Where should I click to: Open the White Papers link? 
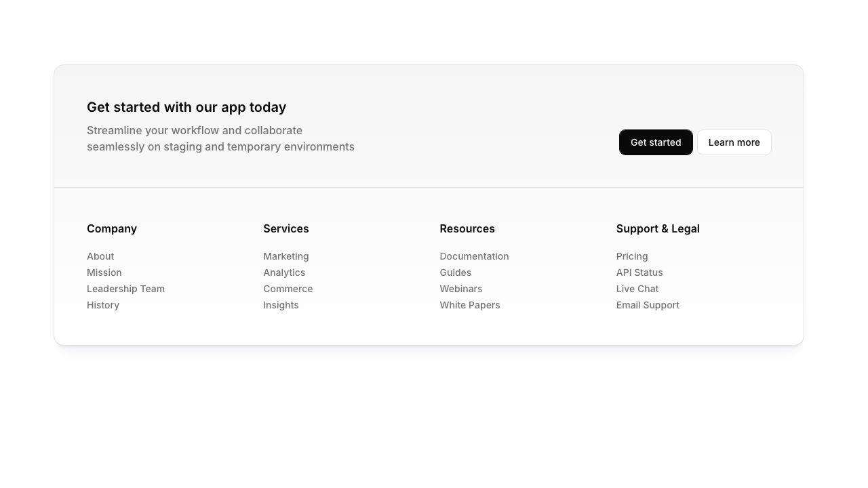(x=469, y=305)
